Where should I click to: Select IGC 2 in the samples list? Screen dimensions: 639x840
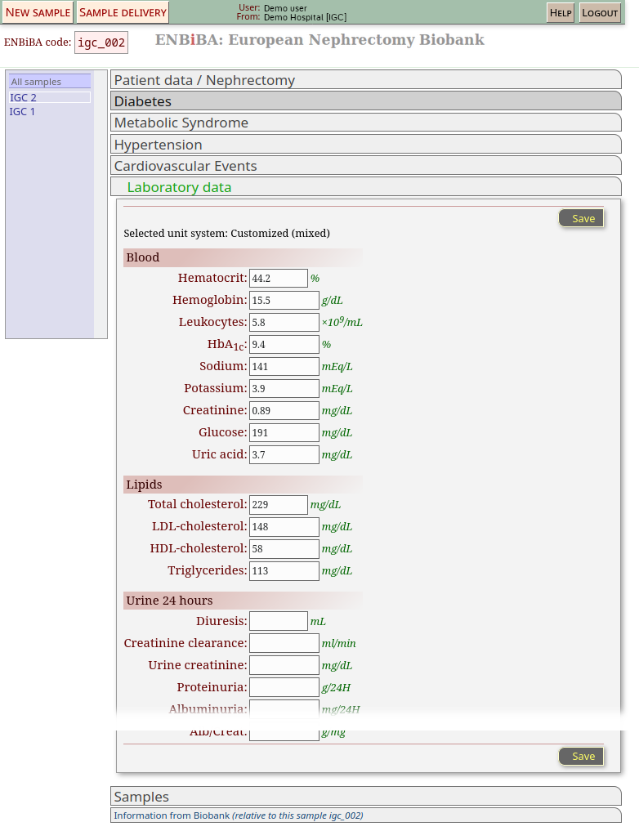24,97
